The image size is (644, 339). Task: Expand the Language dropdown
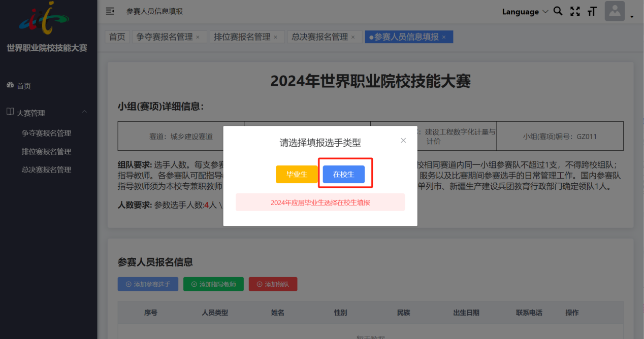coord(525,12)
